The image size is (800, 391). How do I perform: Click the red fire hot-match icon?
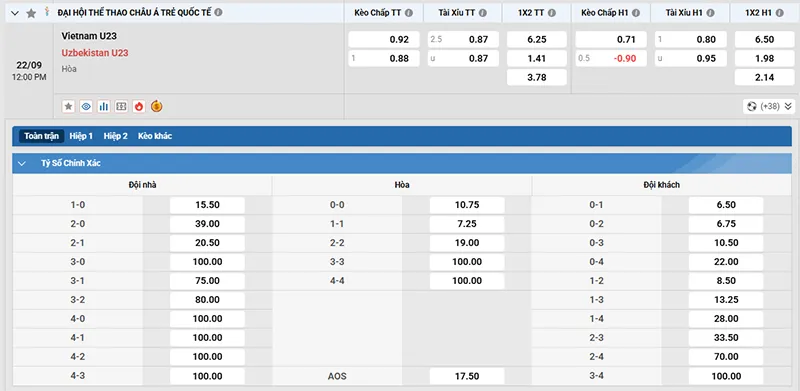click(x=139, y=106)
